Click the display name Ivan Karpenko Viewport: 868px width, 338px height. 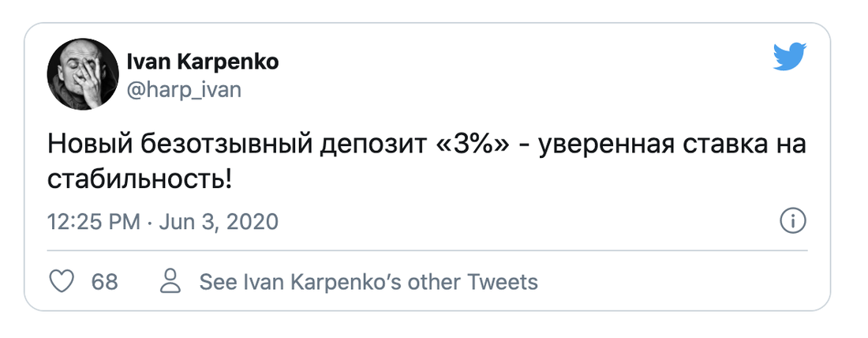coord(202,62)
